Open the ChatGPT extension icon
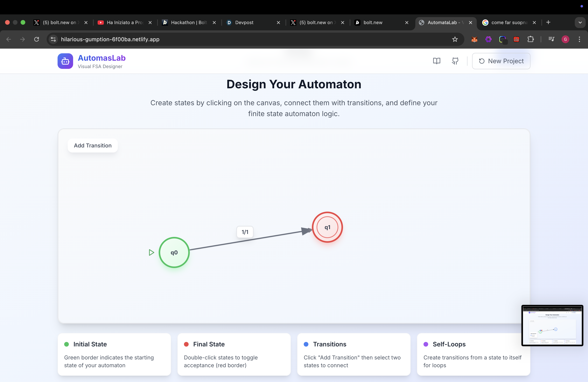The height and width of the screenshot is (382, 588). coord(488,39)
